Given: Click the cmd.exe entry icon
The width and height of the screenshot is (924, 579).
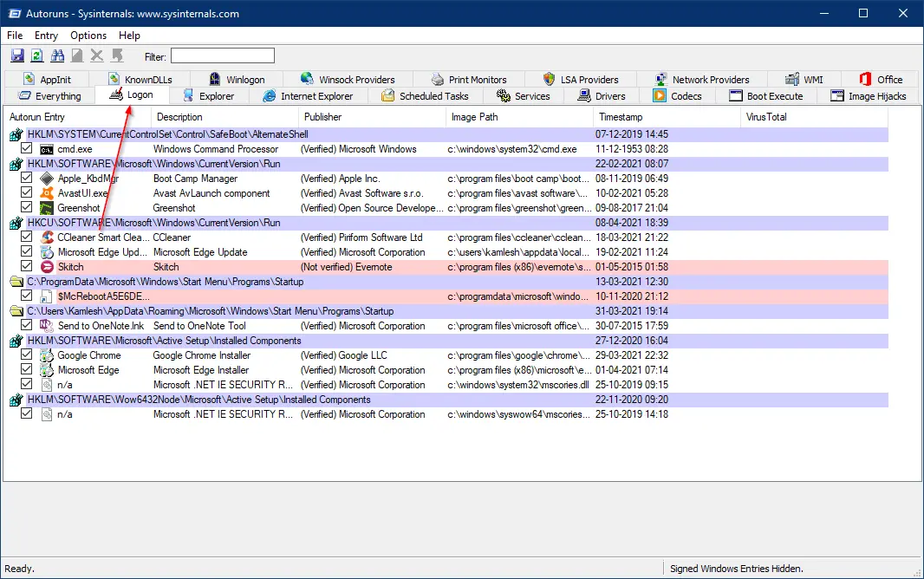Looking at the screenshot, I should [47, 150].
